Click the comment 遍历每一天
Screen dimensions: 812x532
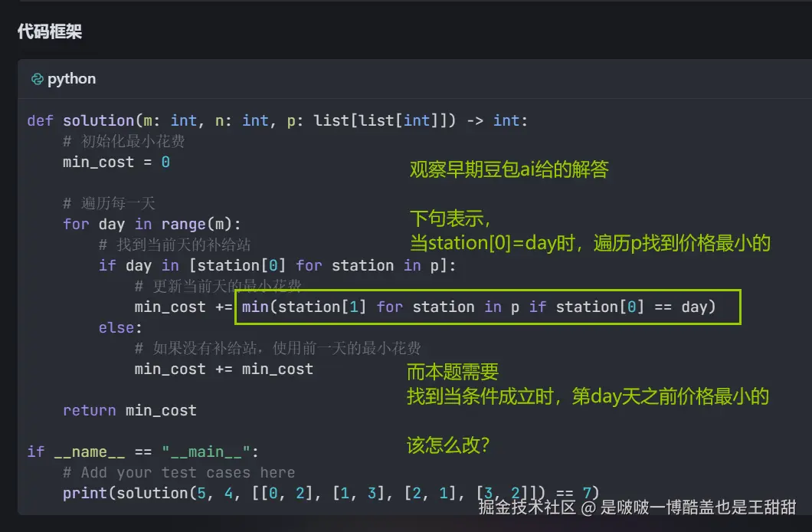click(x=109, y=204)
